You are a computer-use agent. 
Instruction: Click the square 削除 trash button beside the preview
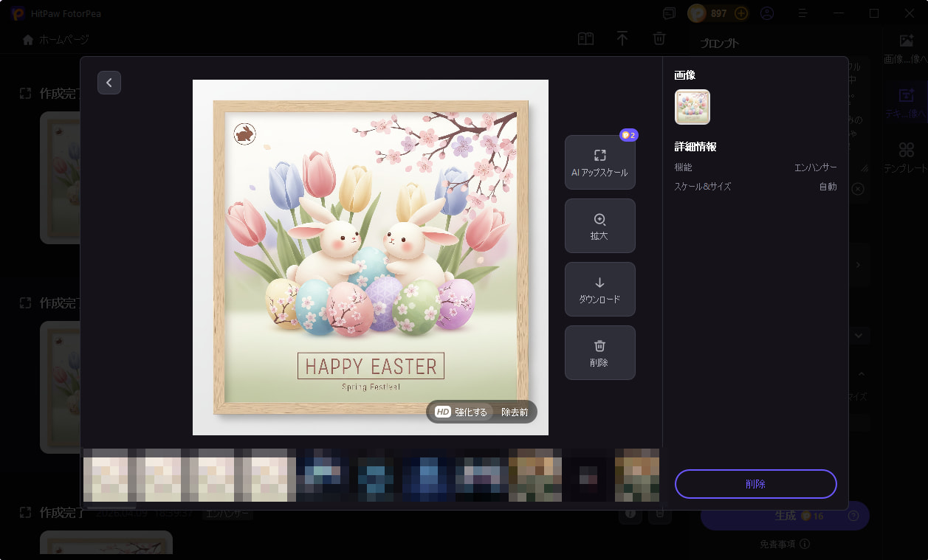click(599, 353)
